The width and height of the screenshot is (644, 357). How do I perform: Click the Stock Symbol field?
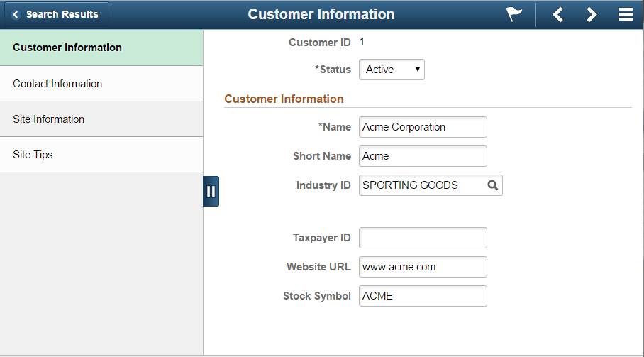[x=423, y=296]
